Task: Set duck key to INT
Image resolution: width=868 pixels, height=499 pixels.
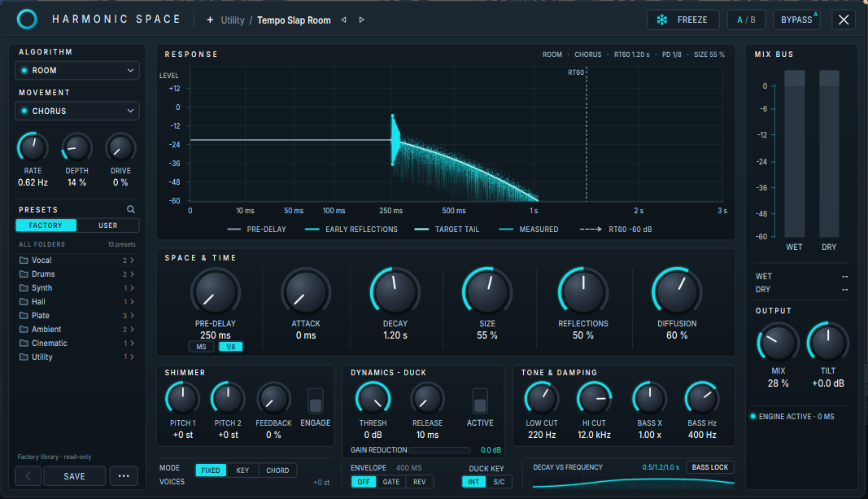Action: point(473,482)
